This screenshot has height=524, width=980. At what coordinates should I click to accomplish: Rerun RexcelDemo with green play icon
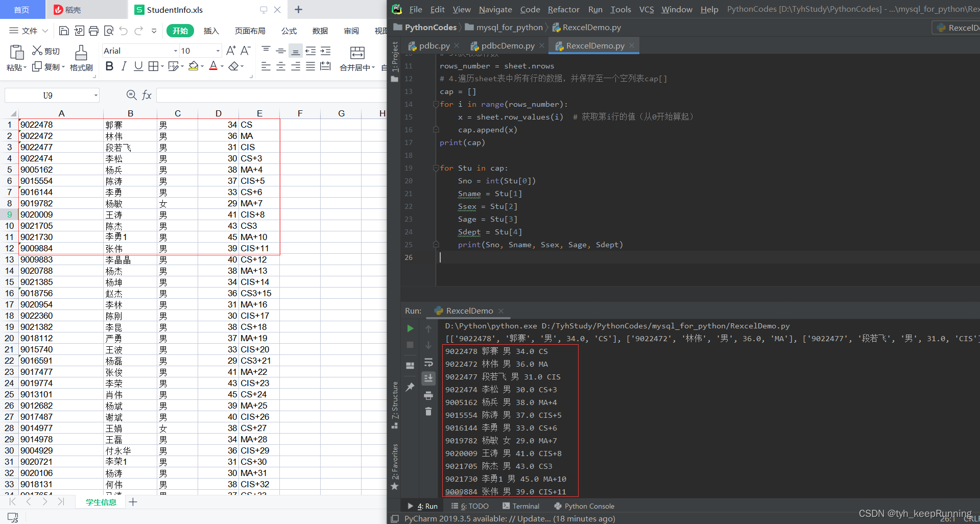pos(410,328)
